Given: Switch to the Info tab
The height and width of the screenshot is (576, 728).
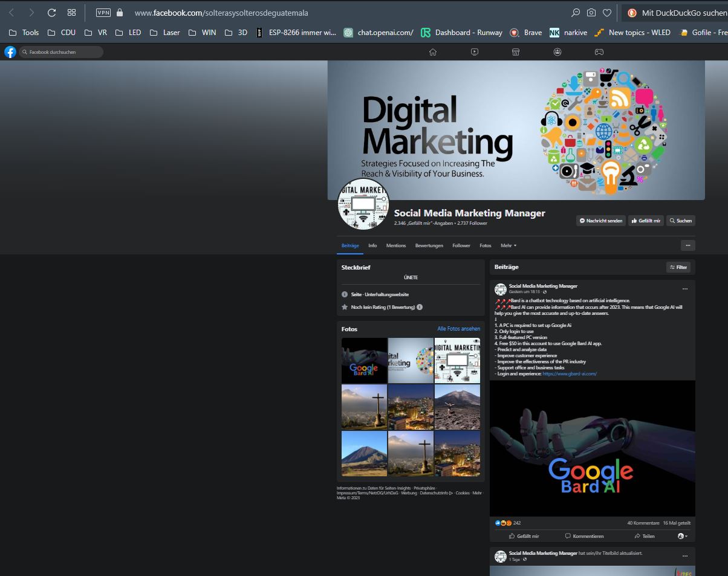Looking at the screenshot, I should pos(372,245).
